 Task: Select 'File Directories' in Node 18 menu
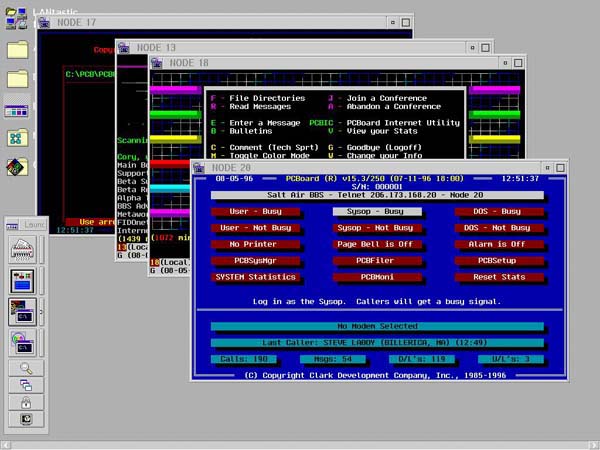[267, 98]
